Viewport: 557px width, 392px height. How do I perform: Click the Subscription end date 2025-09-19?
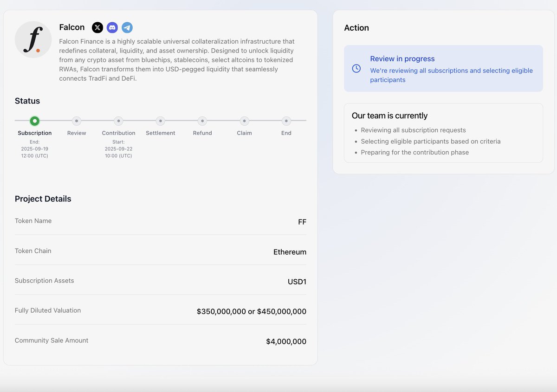point(35,149)
